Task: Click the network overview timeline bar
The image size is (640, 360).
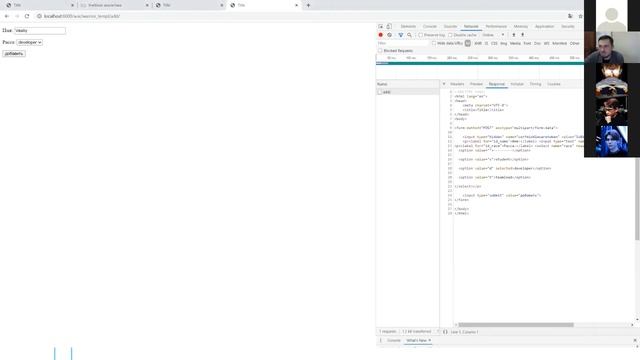Action: coord(480,63)
